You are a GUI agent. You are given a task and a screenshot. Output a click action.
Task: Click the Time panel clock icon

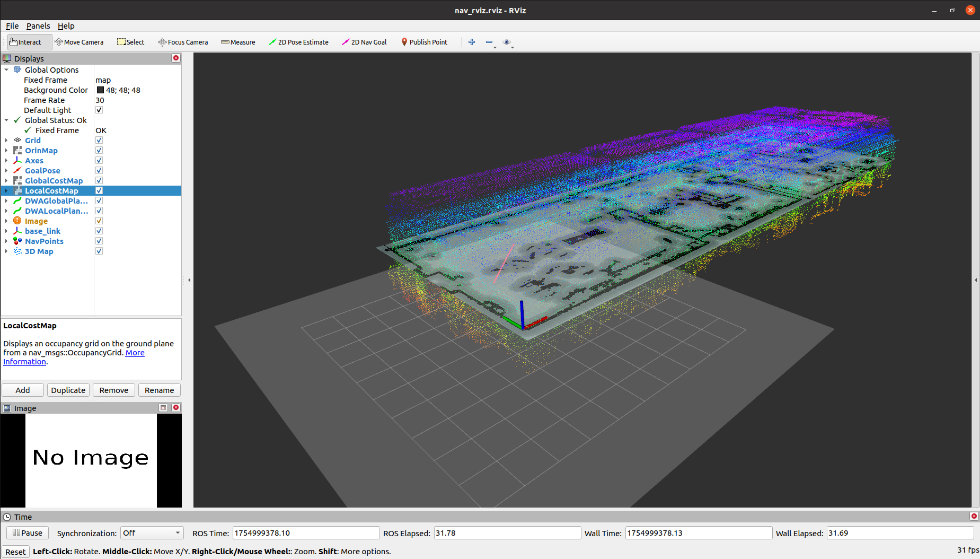tap(7, 517)
